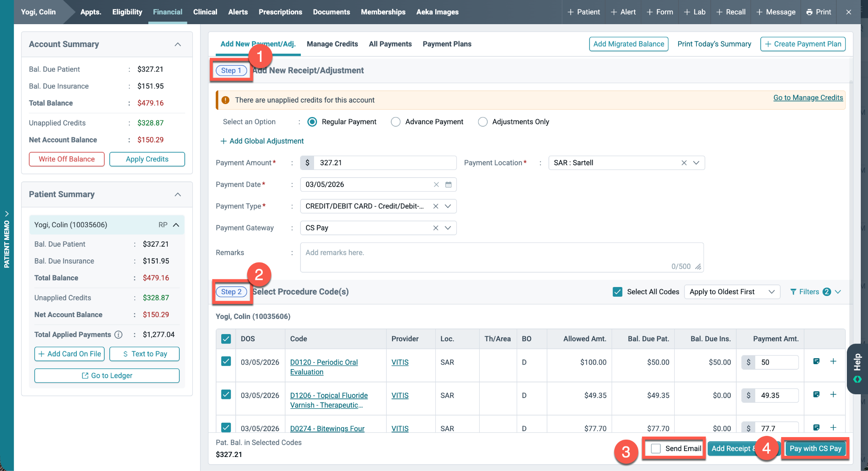Click the info icon beside Total Applied Payments
868x471 pixels.
(119, 334)
